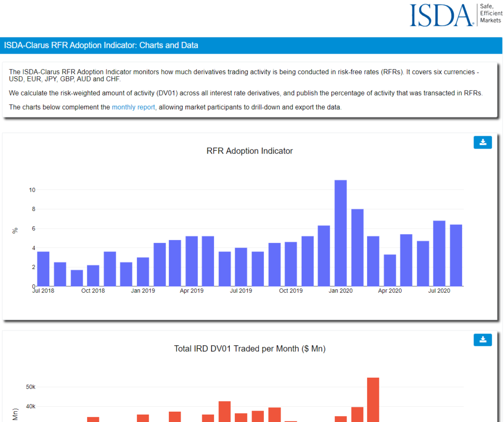Open the monthly report link
Screen dimensions: 504x422
(x=133, y=107)
